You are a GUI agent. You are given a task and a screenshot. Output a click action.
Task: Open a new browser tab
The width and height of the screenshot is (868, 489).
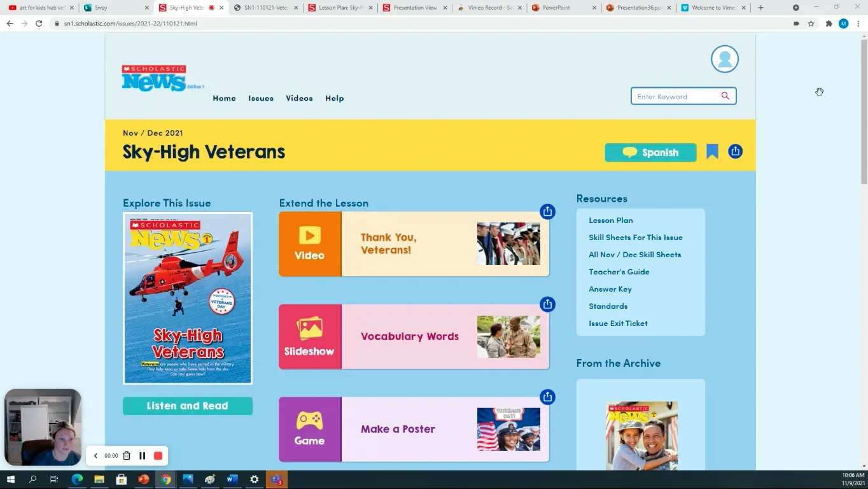click(x=760, y=8)
